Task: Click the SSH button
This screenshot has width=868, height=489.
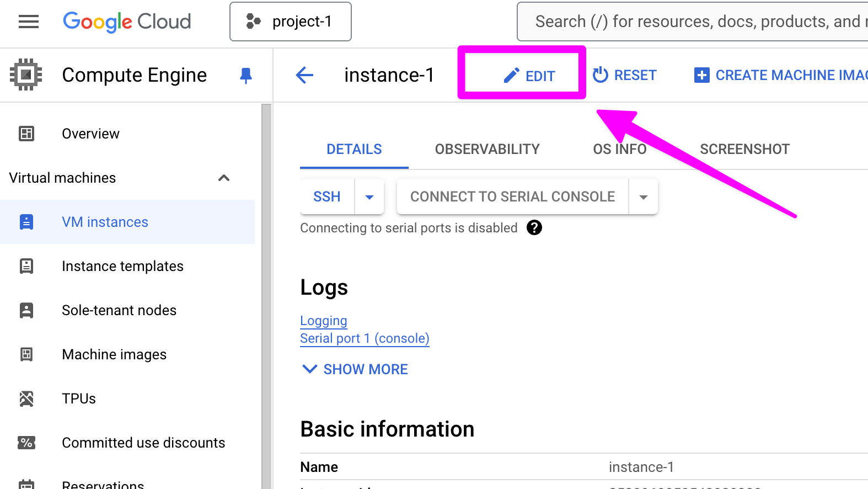Action: click(327, 196)
